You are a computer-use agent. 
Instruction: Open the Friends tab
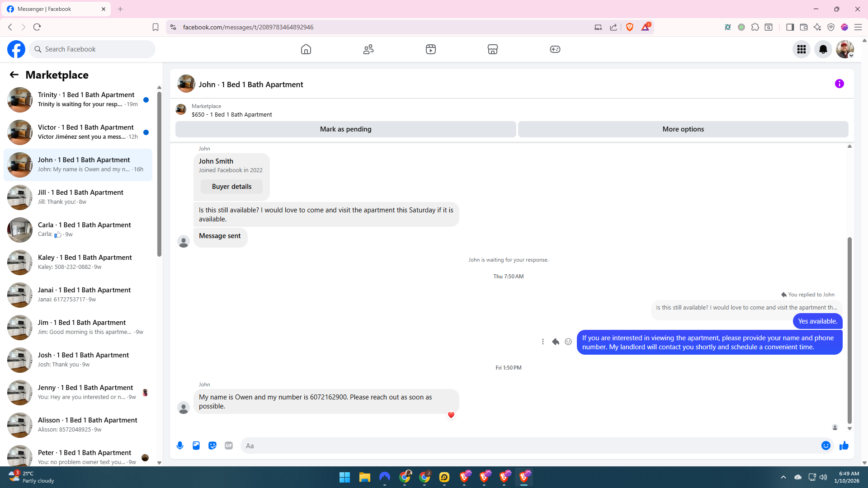[x=368, y=49]
